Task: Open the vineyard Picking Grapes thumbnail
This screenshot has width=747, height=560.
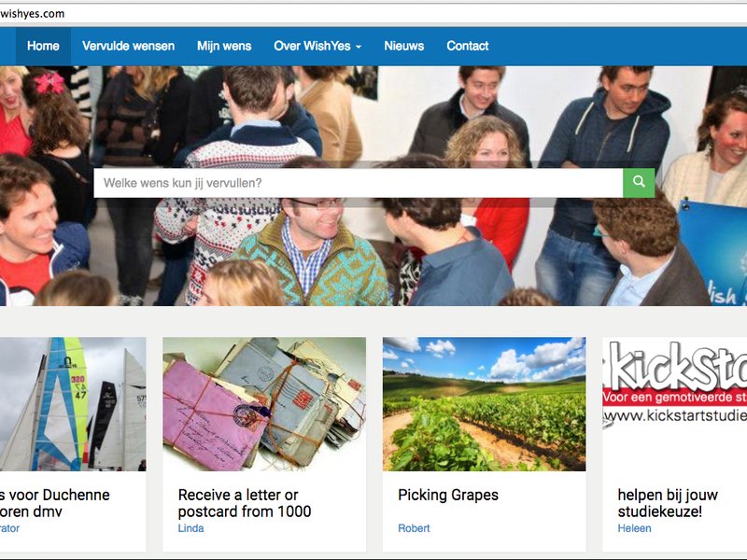Action: pos(484,404)
